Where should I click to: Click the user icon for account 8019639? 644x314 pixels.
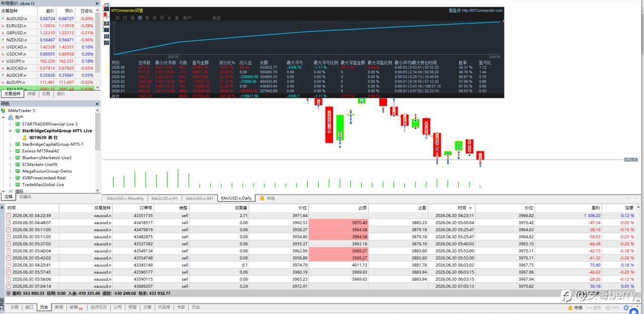click(25, 137)
